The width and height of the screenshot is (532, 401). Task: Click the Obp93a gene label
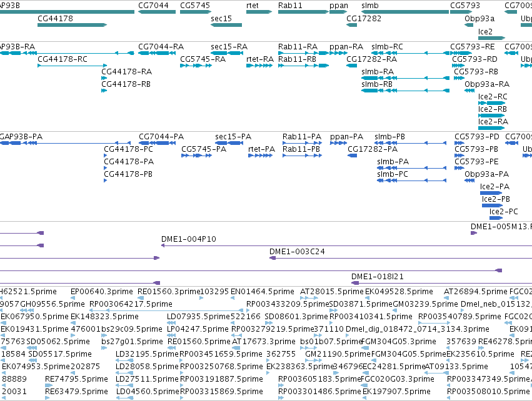click(x=479, y=18)
